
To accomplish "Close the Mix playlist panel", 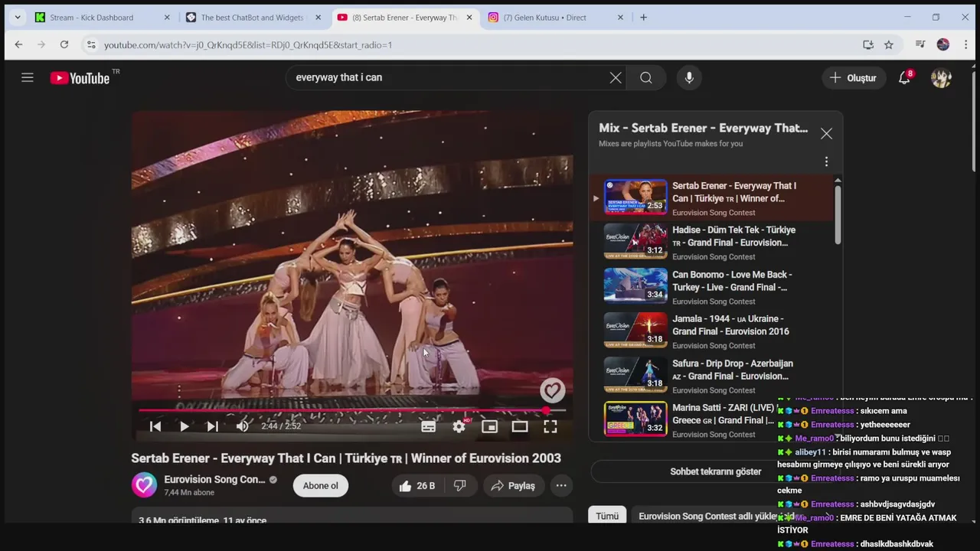I will [826, 133].
